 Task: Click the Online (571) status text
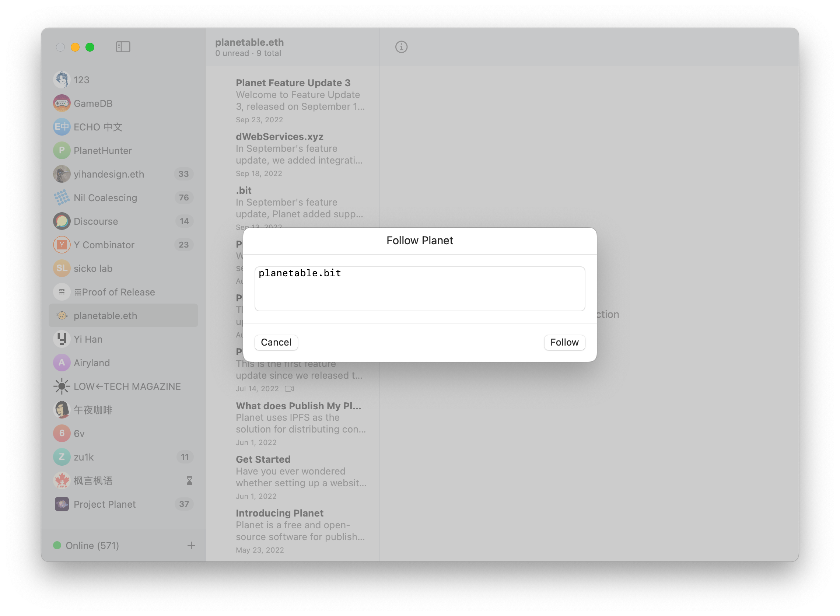click(x=92, y=546)
